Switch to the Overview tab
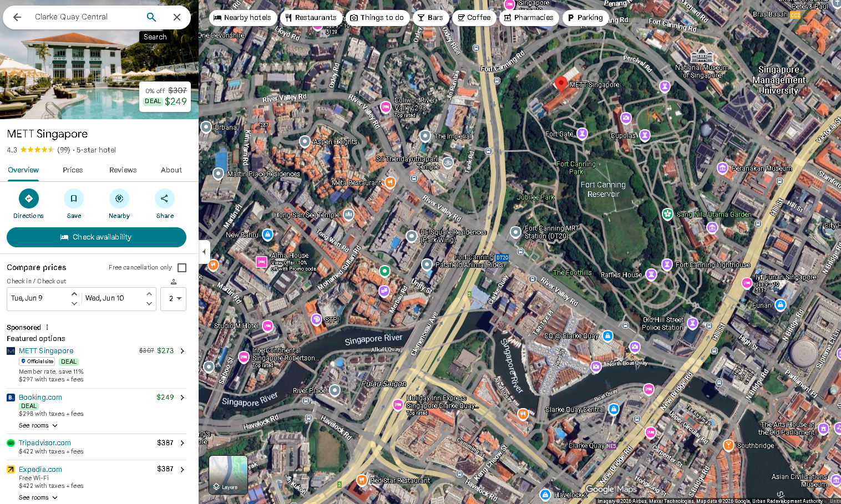The image size is (841, 504). (x=23, y=170)
